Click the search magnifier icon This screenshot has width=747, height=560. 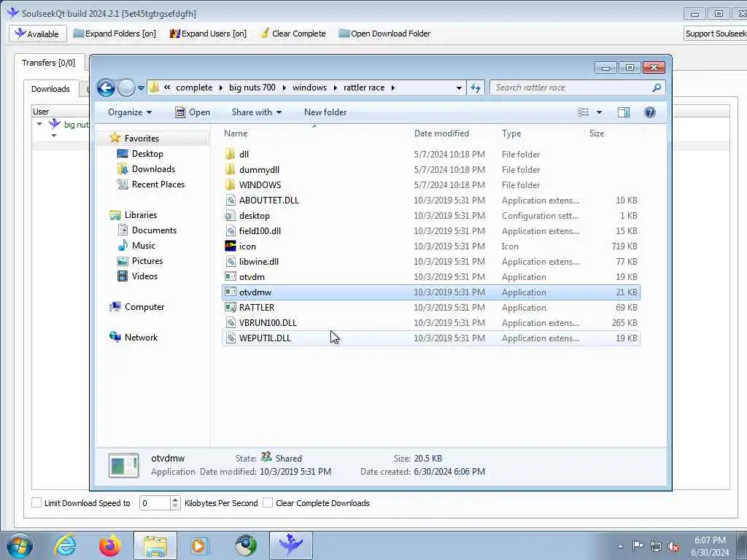(x=657, y=87)
